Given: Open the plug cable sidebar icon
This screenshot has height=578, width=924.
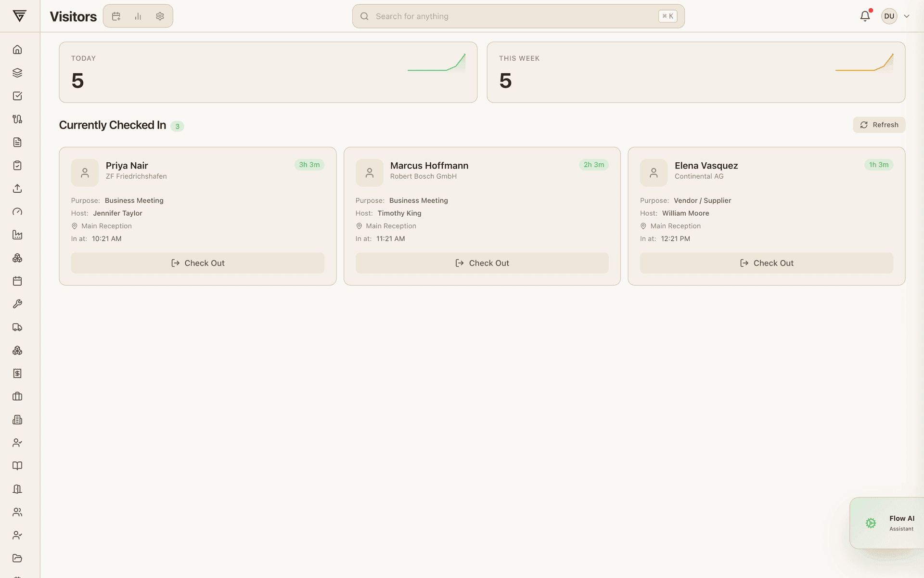Looking at the screenshot, I should [x=17, y=119].
